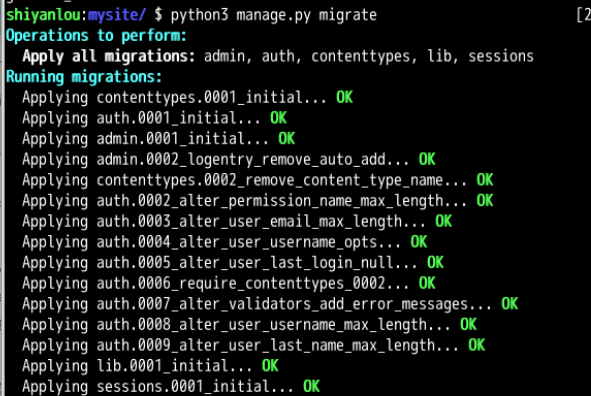Viewport: 591px width, 396px height.
Task: Click the command 'python3 manage.py migrate'
Action: point(274,15)
